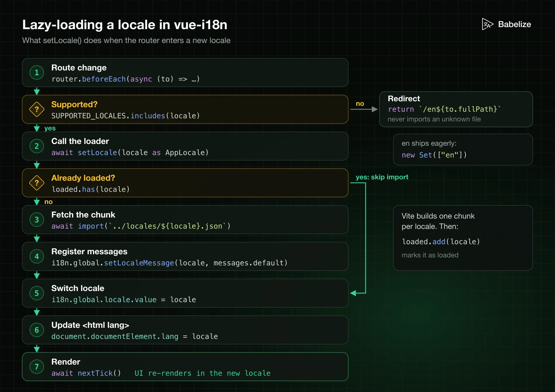
Task: Click the return /en${to.fullPath} code
Action: click(x=444, y=109)
